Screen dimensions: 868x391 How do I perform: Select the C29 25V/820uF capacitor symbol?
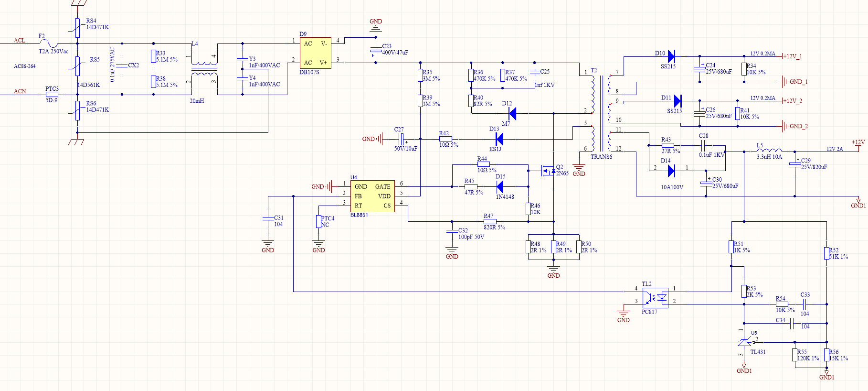click(795, 164)
